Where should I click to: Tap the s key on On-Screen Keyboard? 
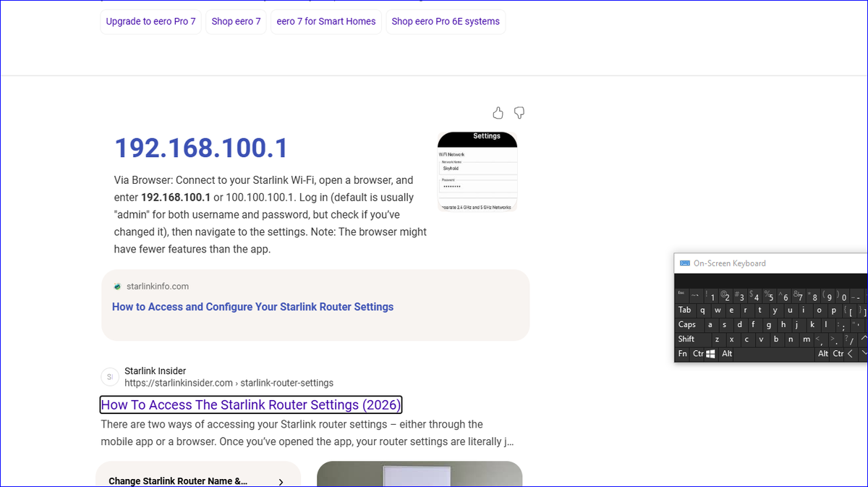726,325
